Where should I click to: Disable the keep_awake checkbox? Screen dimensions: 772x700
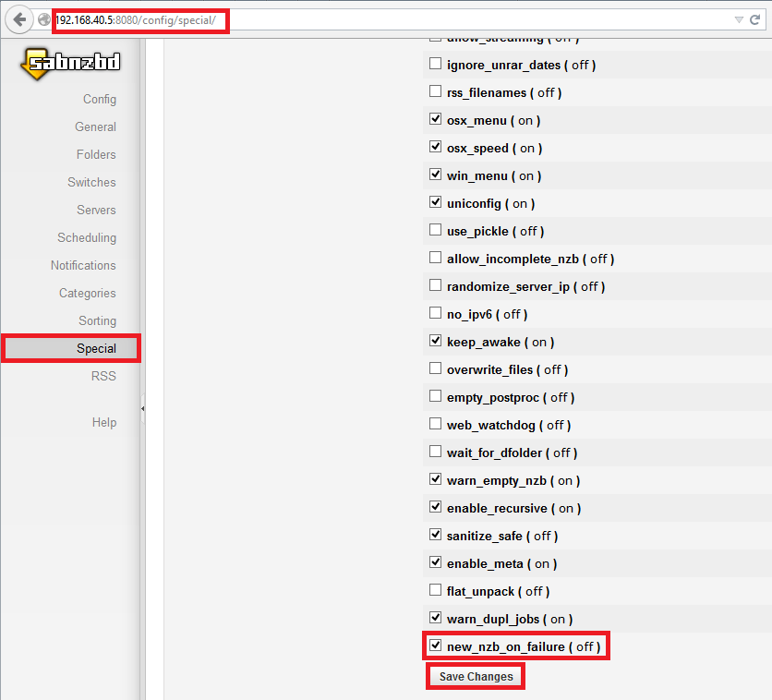[436, 341]
